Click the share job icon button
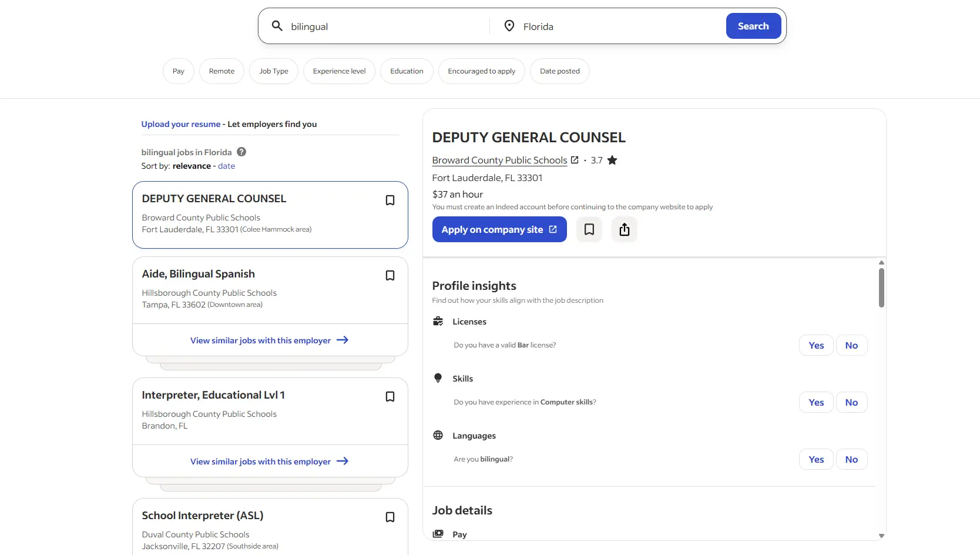This screenshot has width=980, height=555. 625,229
